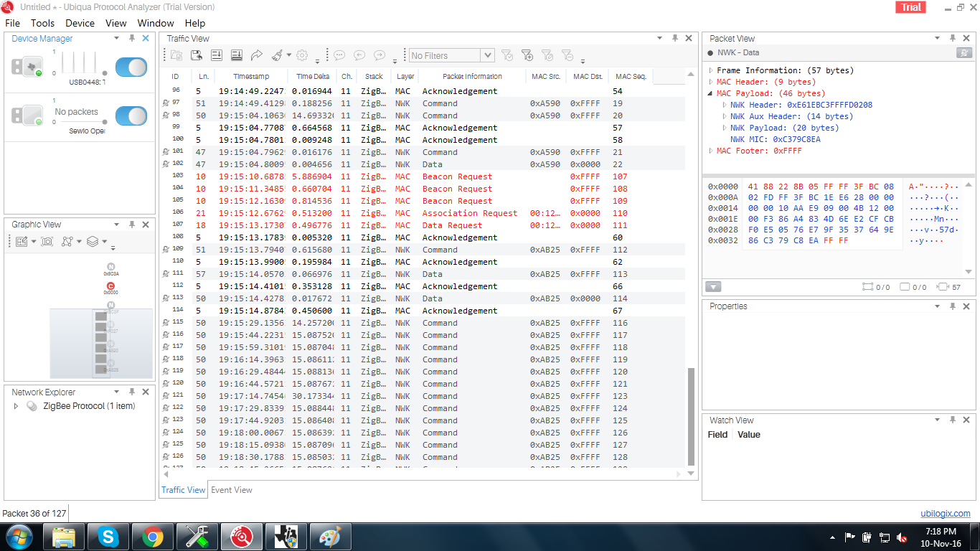Click the scroll-to-line icon in Traffic View toolbar
Image resolution: width=980 pixels, height=551 pixels.
[x=216, y=55]
